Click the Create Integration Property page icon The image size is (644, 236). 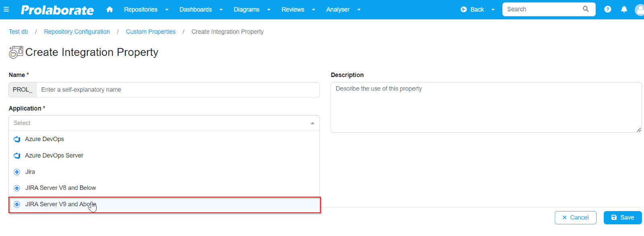pos(16,52)
